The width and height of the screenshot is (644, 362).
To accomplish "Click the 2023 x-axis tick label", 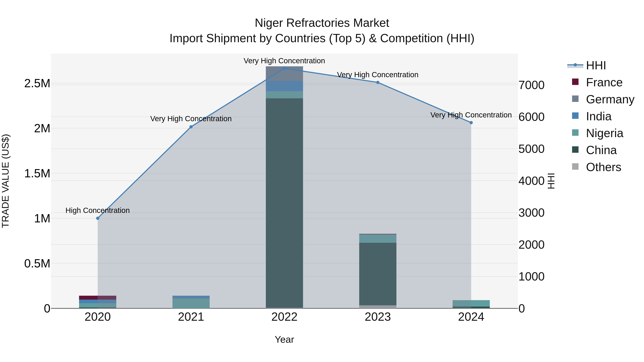I will (378, 317).
